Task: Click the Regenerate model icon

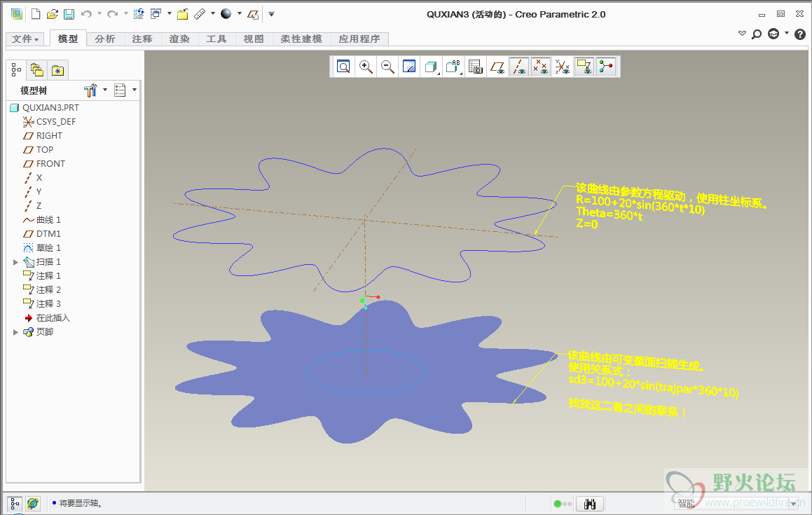Action: pyautogui.click(x=139, y=14)
